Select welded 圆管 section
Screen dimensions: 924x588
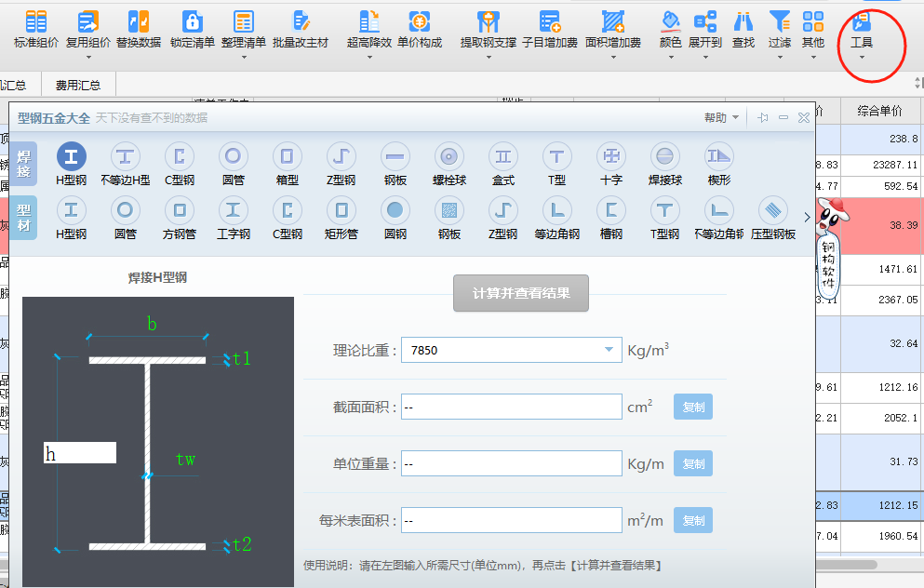(233, 164)
